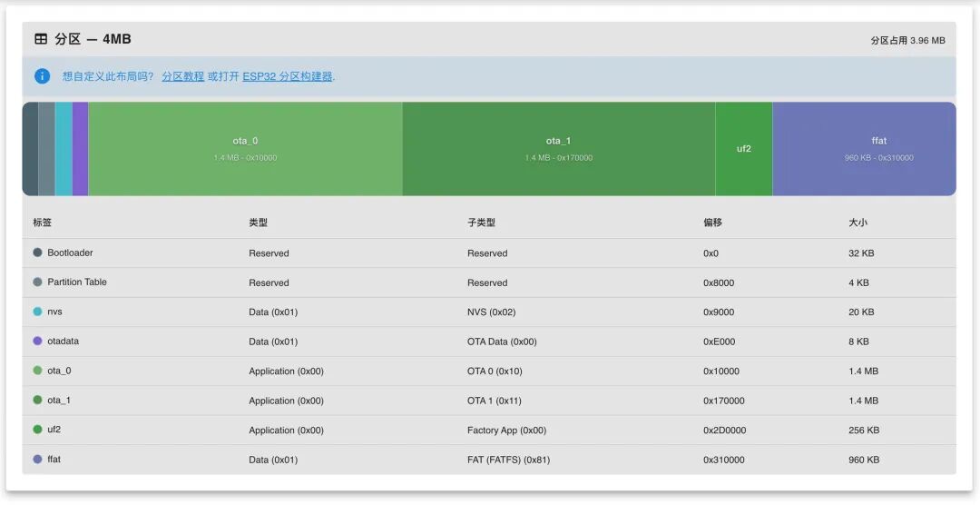Click the nvs row Data (0x01) type cell
Screen dimensions: 980x505
pos(273,312)
